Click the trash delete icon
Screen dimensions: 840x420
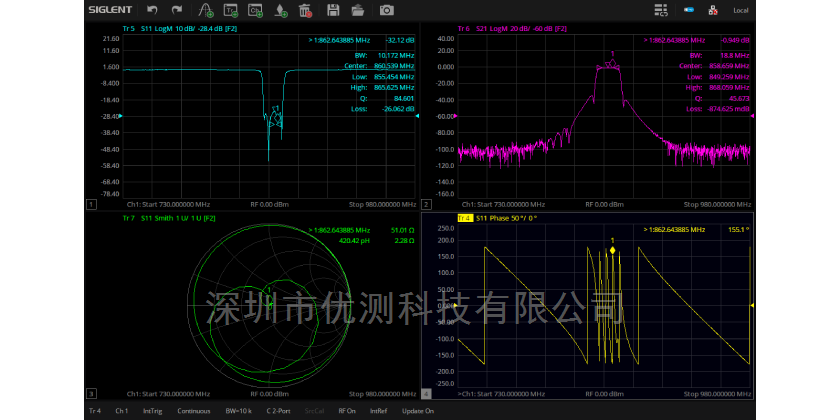coord(305,10)
